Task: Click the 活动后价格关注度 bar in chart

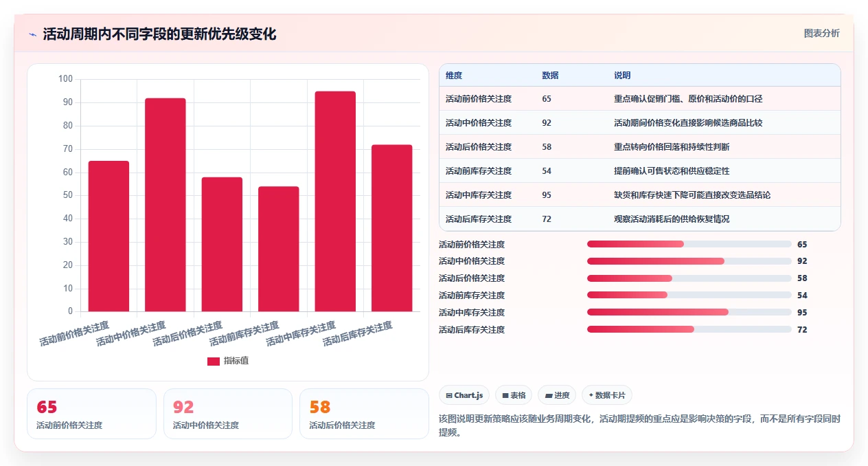Action: pos(222,245)
